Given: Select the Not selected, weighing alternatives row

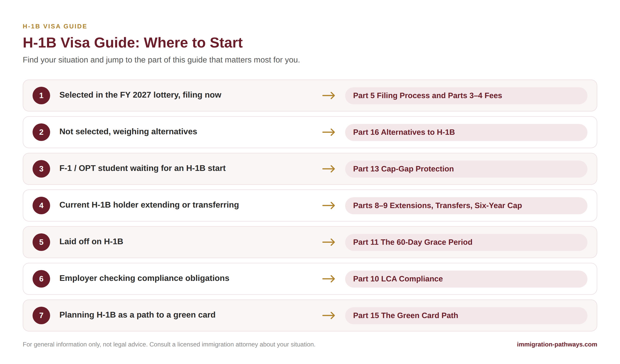Looking at the screenshot, I should (x=310, y=132).
